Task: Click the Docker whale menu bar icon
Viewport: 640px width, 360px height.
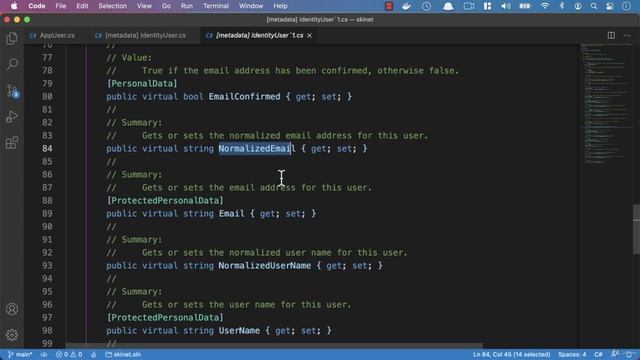Action: pyautogui.click(x=407, y=6)
